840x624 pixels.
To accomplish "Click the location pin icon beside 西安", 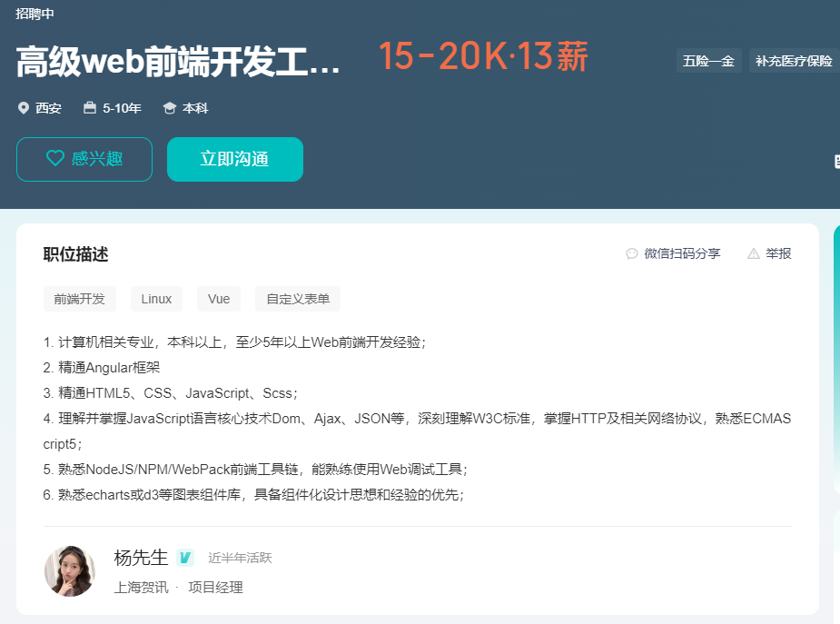I will click(x=25, y=107).
